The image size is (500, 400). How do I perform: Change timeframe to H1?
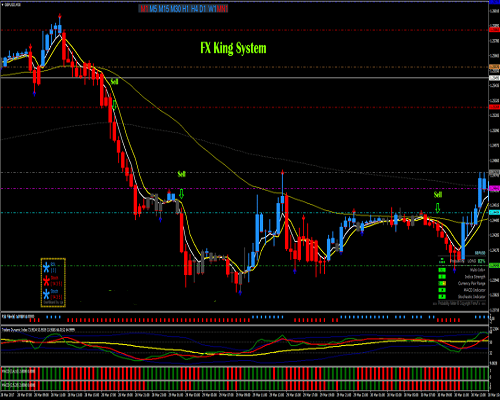coord(185,9)
